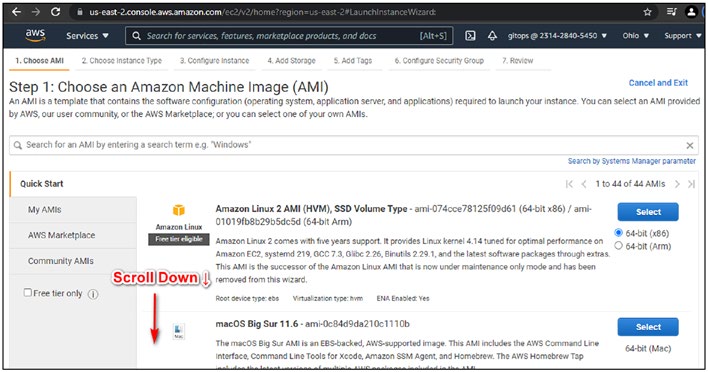This screenshot has height=372, width=708.
Task: Open the My AMIs category
Action: click(x=73, y=209)
